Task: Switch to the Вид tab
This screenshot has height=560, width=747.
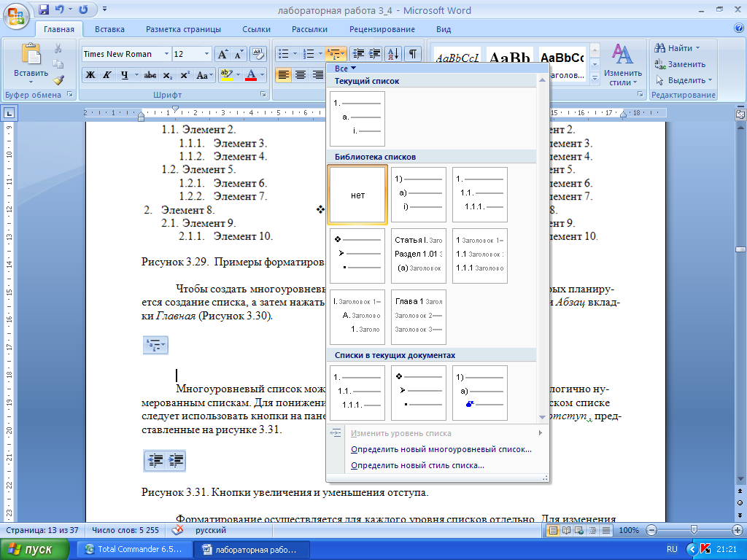Action: [x=444, y=29]
